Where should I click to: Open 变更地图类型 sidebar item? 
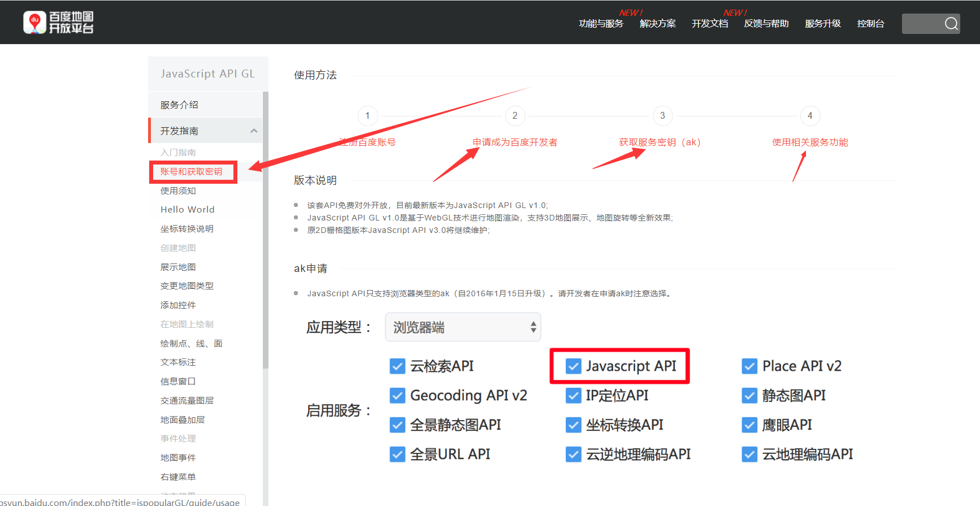pyautogui.click(x=187, y=286)
